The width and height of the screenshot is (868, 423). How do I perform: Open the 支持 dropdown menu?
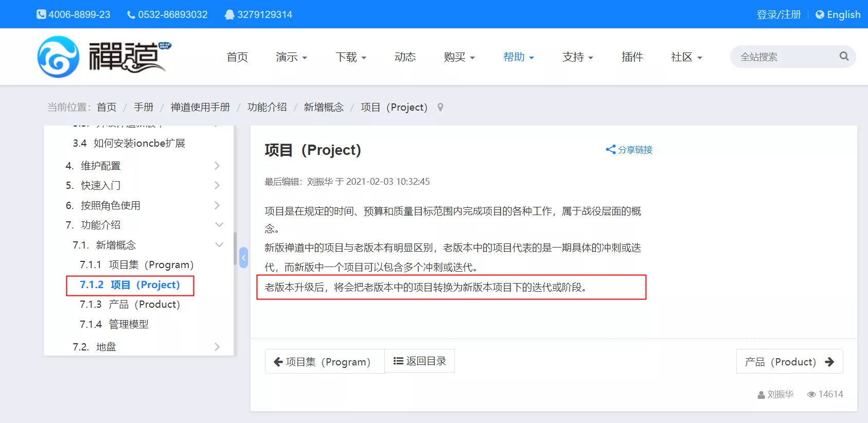click(x=578, y=57)
